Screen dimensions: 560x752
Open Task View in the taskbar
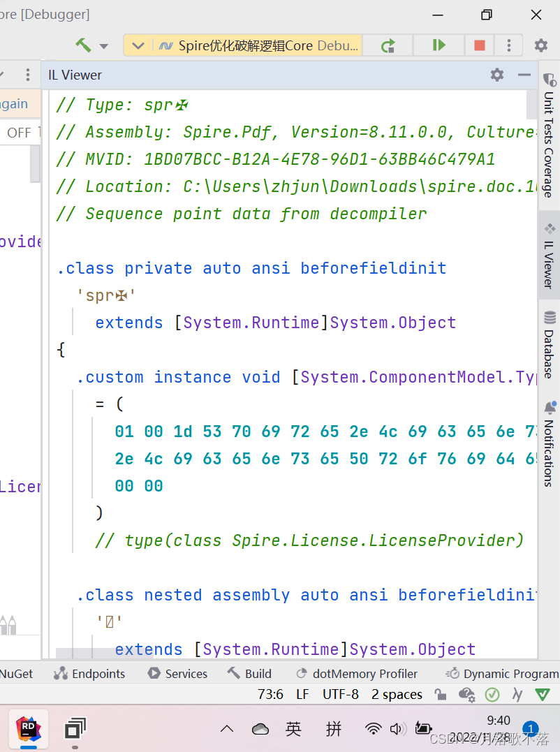(75, 729)
